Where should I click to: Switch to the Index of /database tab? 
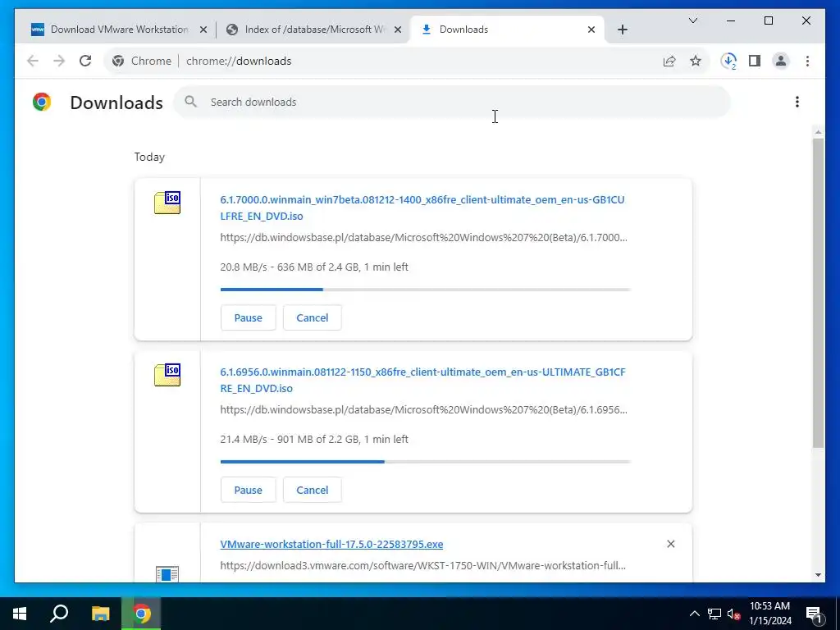click(313, 30)
